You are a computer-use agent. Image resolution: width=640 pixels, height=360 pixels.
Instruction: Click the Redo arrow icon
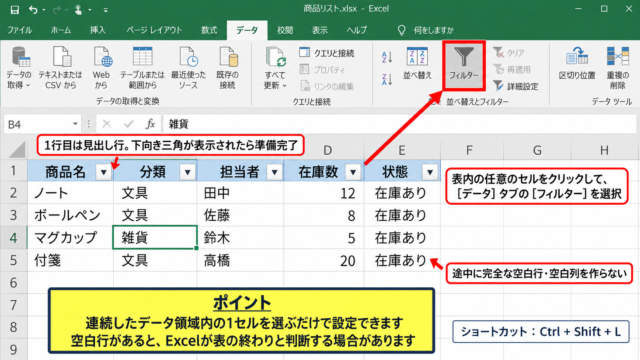click(57, 9)
